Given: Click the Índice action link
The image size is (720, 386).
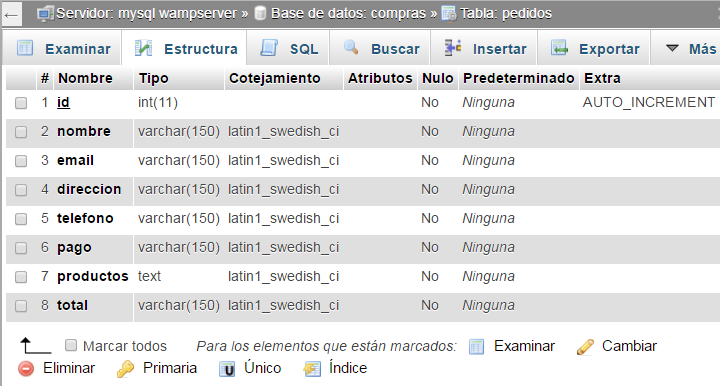Looking at the screenshot, I should tap(348, 368).
